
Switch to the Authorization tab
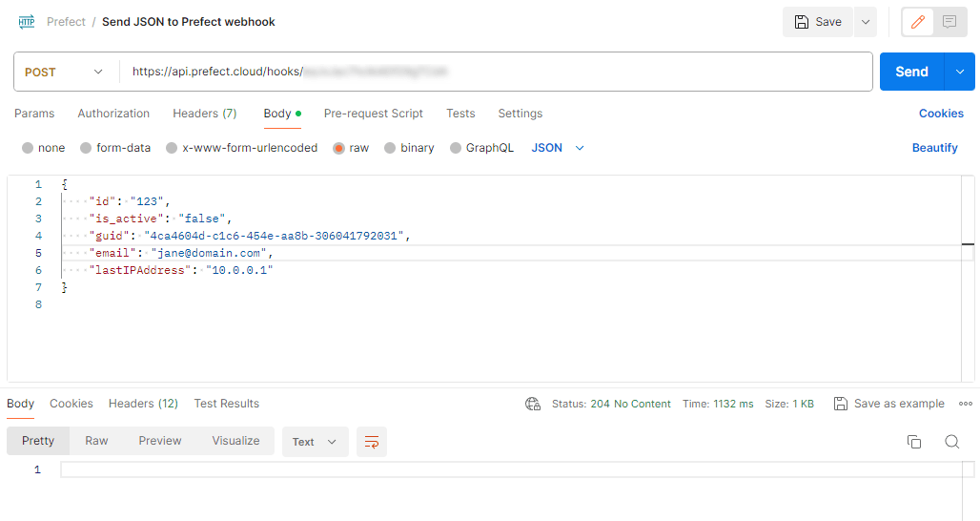point(113,114)
